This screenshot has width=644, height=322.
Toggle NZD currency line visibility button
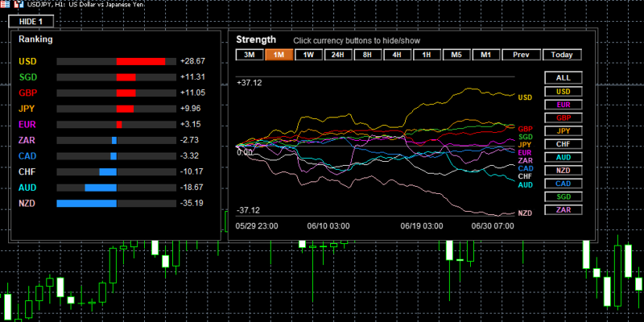(x=563, y=171)
